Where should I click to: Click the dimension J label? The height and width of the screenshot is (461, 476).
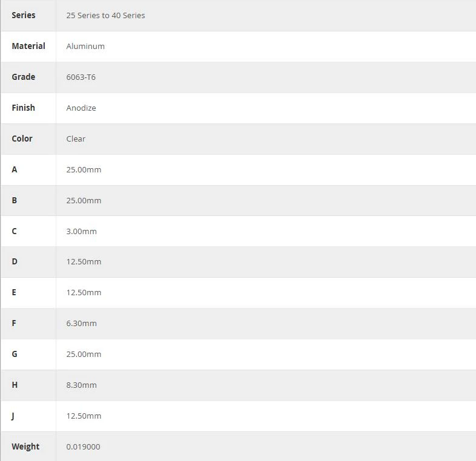(13, 416)
